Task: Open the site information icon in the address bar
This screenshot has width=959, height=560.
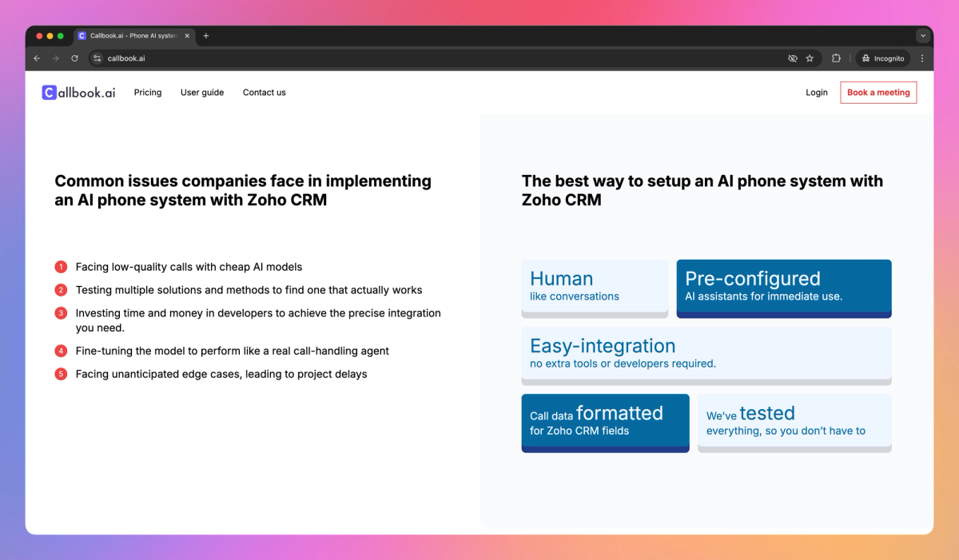Action: click(x=97, y=58)
